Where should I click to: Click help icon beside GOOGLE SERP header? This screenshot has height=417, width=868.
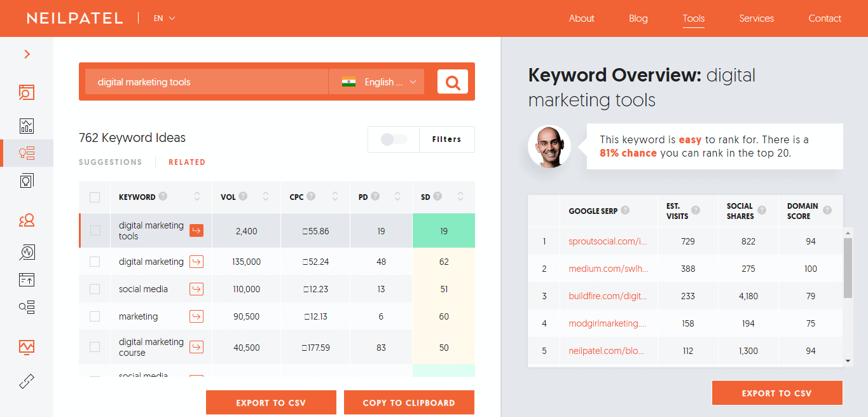pos(625,211)
